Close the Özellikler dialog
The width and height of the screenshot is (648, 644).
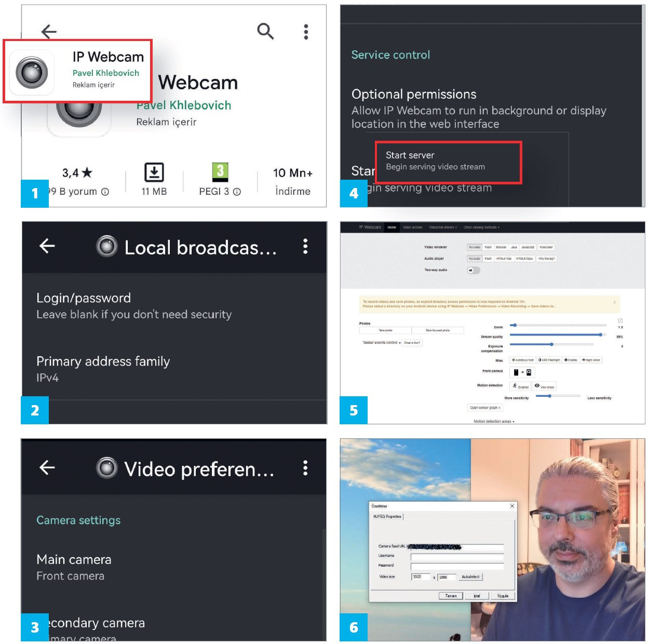(512, 506)
